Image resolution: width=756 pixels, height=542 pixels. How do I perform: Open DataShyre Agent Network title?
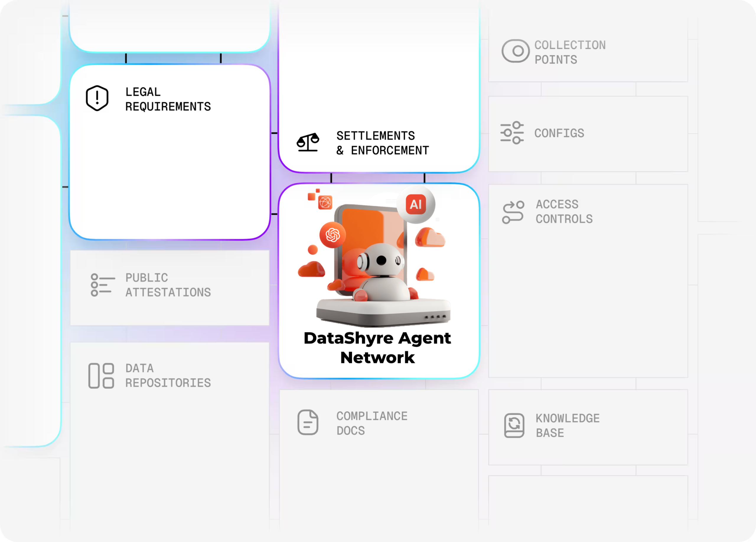click(x=377, y=348)
